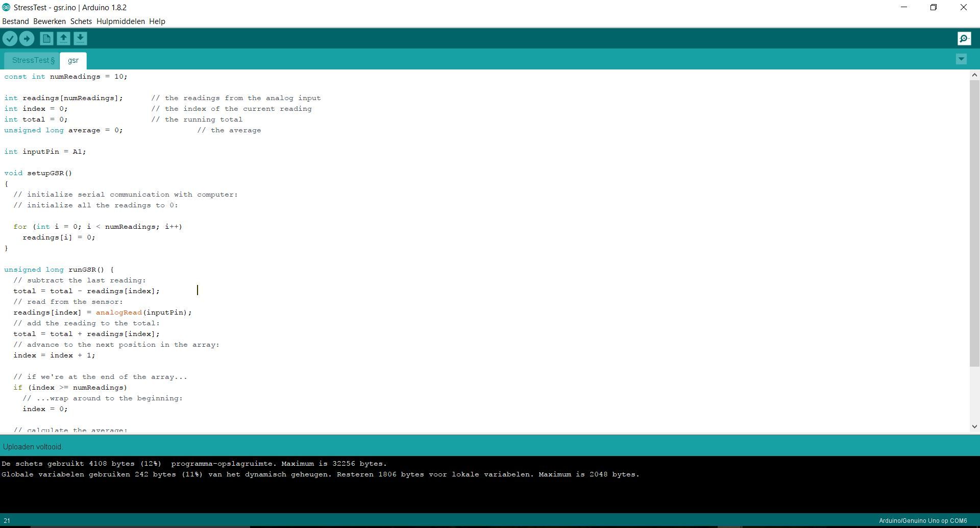The image size is (980, 528).
Task: Click the Uploaden voltooid status message
Action: (33, 446)
